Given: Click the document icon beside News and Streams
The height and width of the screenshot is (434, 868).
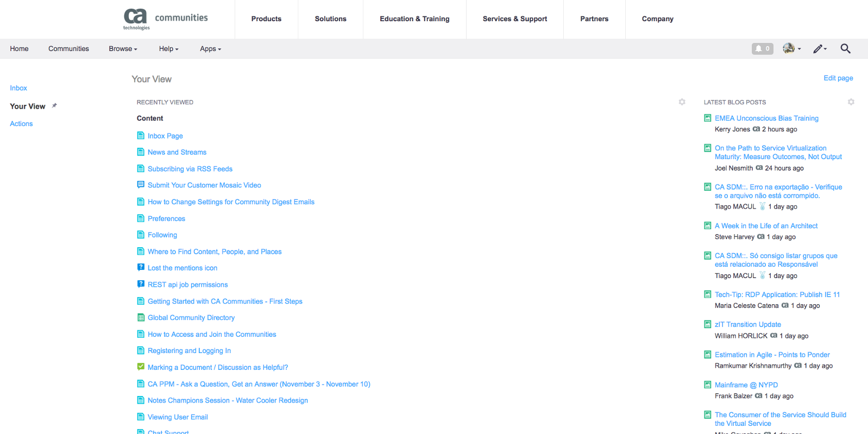Looking at the screenshot, I should point(141,152).
